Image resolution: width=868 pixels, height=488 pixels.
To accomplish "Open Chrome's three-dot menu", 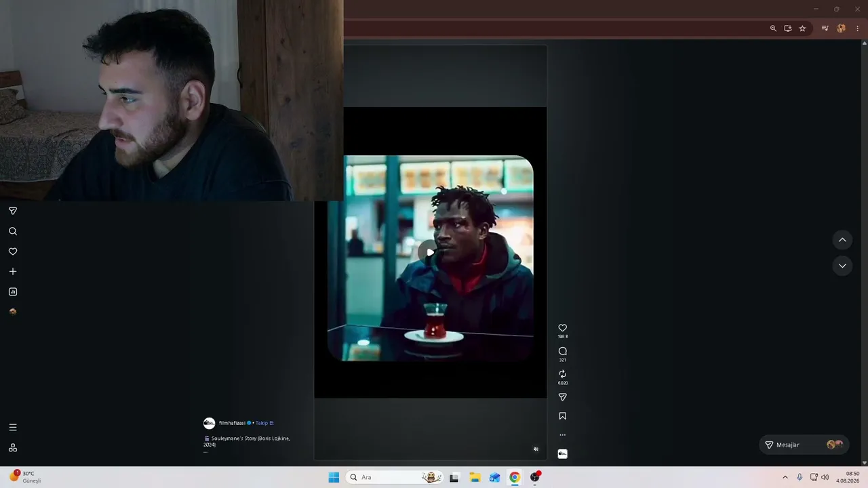I will (858, 28).
